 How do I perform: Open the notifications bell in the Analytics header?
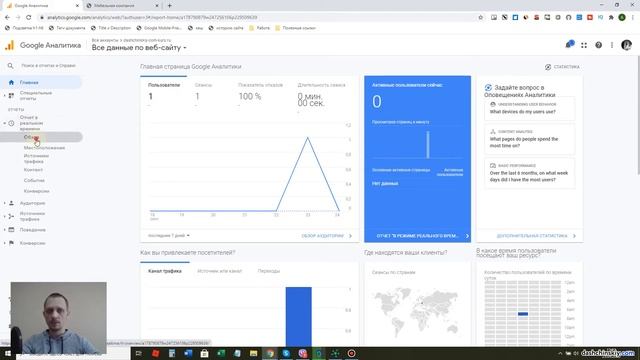[570, 44]
